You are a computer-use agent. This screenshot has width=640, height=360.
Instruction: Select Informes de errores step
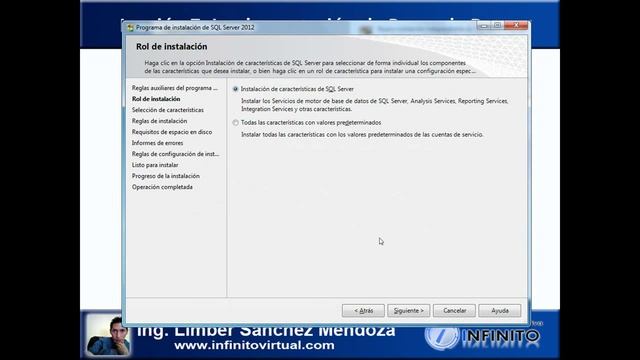157,143
